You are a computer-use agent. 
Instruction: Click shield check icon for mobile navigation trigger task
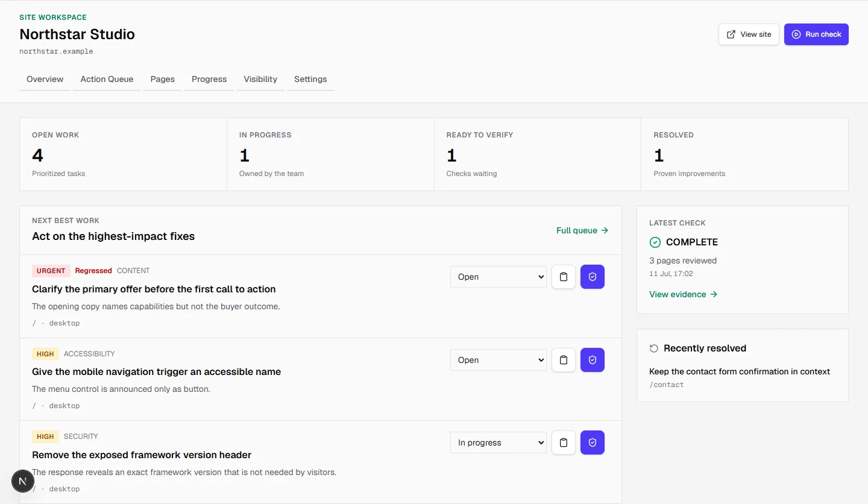coord(593,360)
